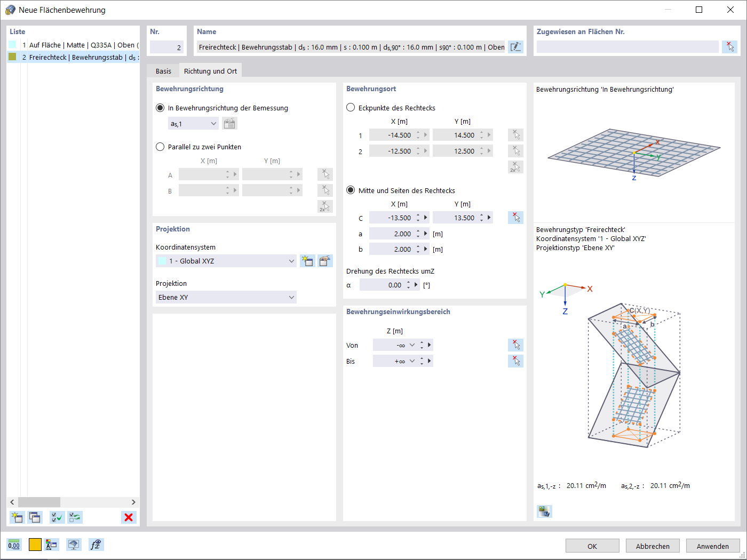Click the right scroll arrow in Liste
The height and width of the screenshot is (560, 747).
click(x=133, y=502)
